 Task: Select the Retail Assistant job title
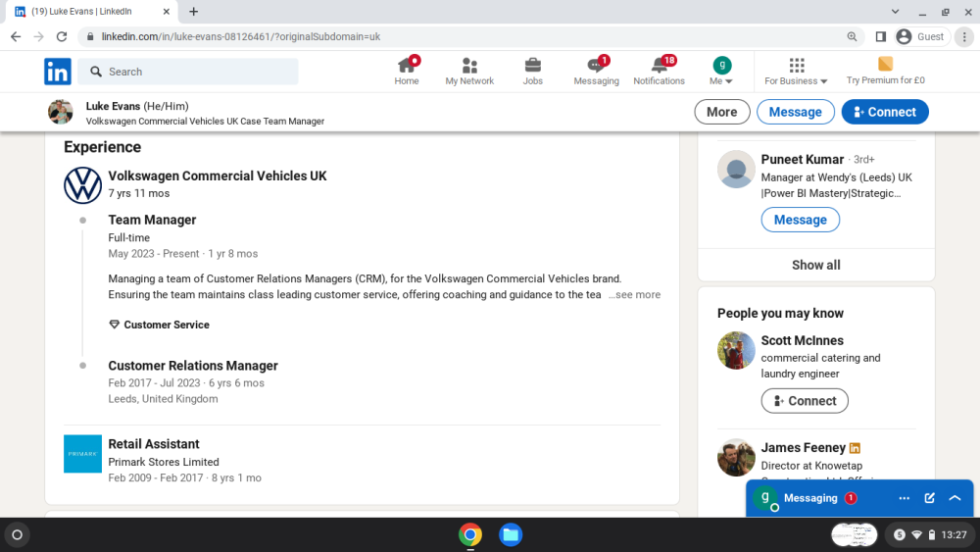[154, 444]
